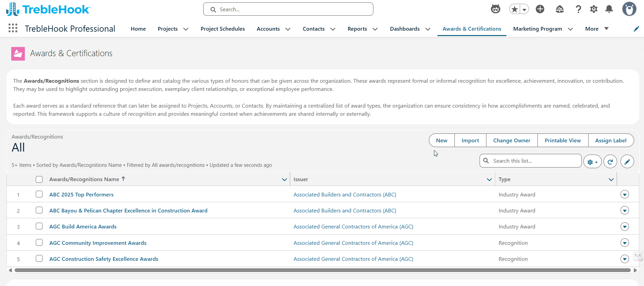Open the Contacts tab
The width and height of the screenshot is (644, 286).
313,29
